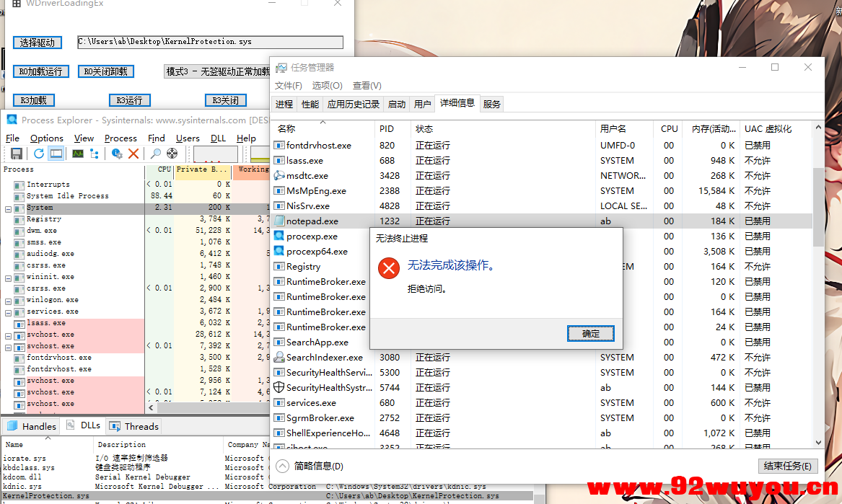This screenshot has height=504, width=842.
Task: Collapse Task Manager via 简略信息(D)
Action: tap(317, 466)
